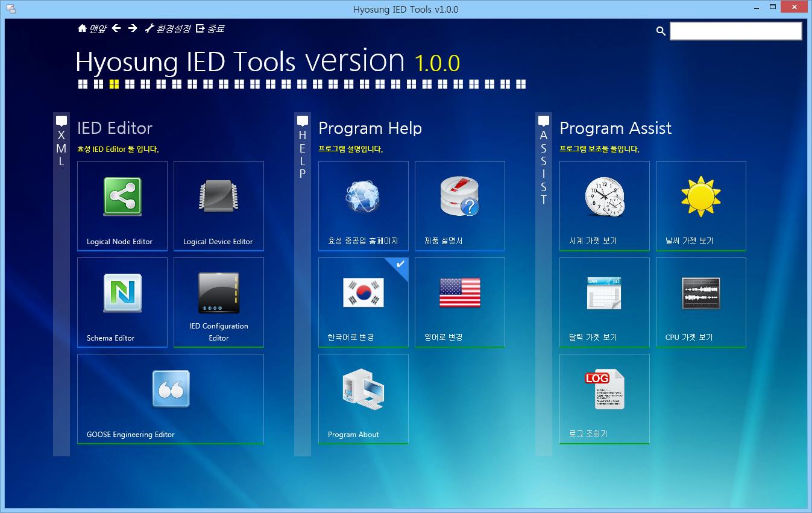Select the US flag 영어로 변경
Image resolution: width=812 pixels, height=513 pixels.
coord(460,293)
